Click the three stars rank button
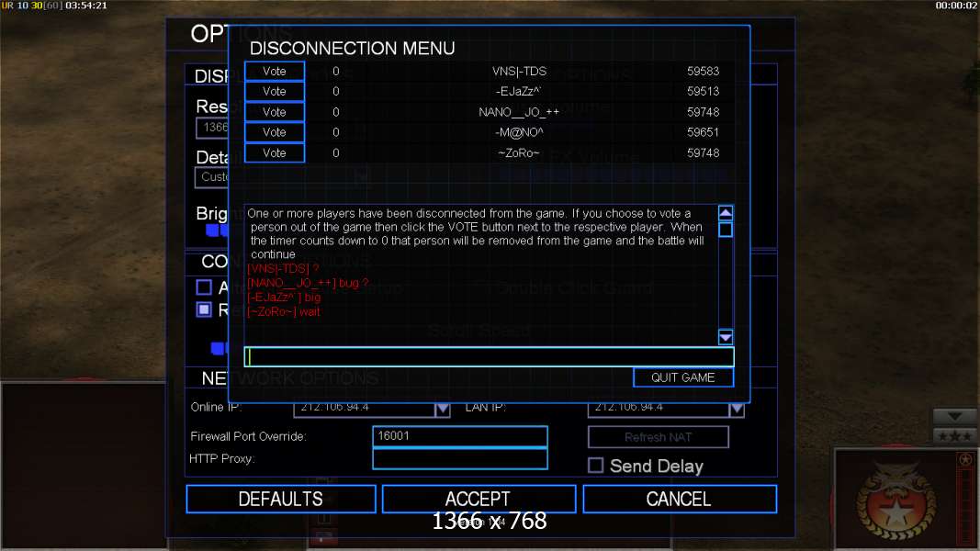 (954, 436)
